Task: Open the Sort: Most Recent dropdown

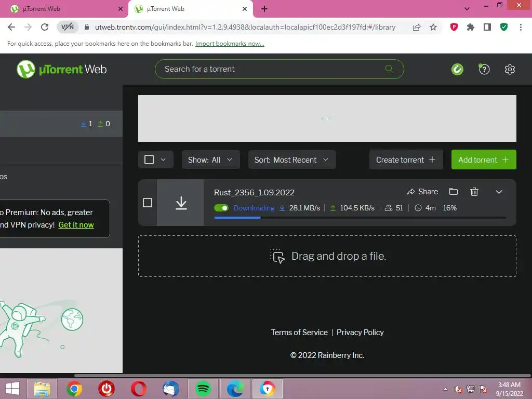Action: 292,159
